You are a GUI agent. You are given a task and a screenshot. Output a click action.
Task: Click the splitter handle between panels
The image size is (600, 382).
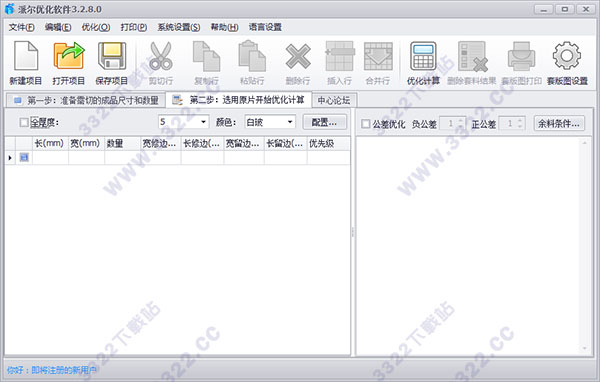click(x=353, y=232)
